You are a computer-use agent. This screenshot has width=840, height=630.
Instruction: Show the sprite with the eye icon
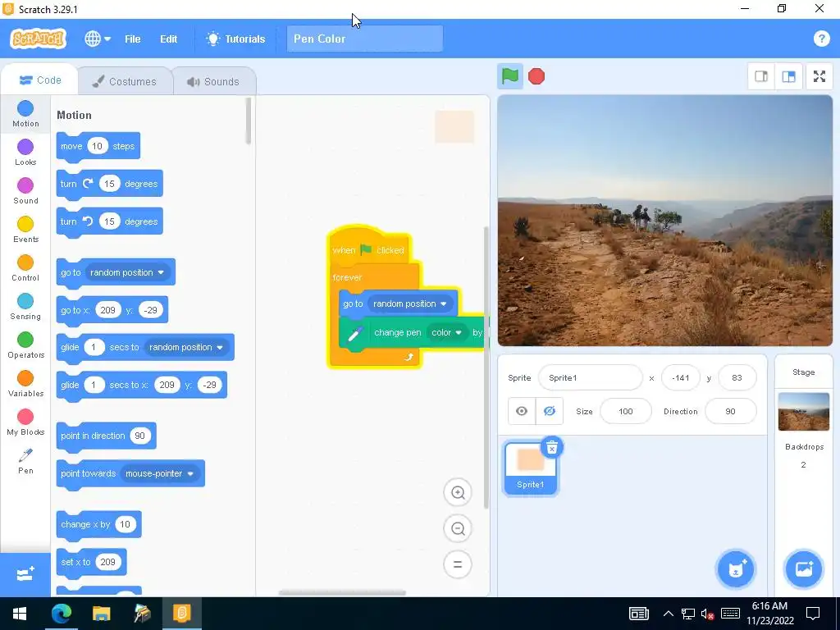pos(521,412)
